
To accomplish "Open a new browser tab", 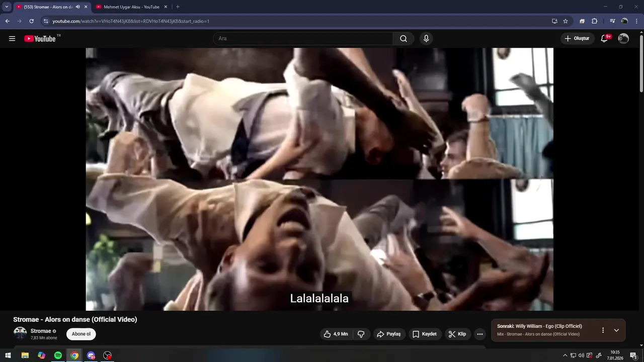I will tap(178, 7).
